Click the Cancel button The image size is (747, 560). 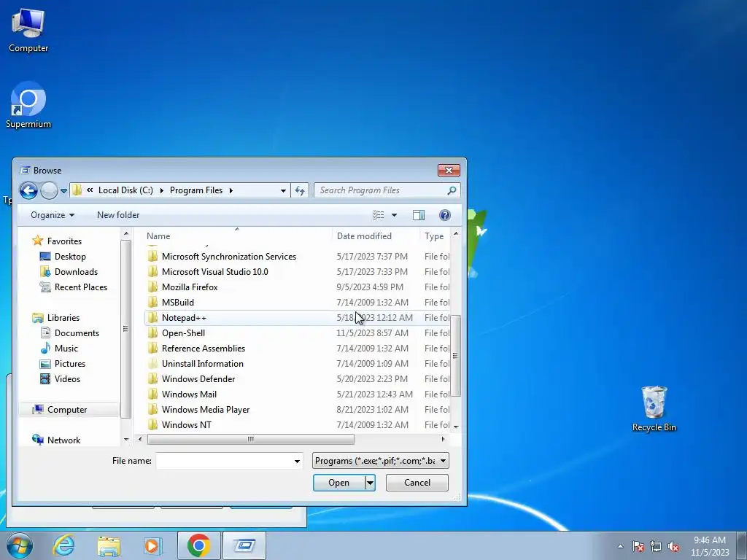coord(417,483)
